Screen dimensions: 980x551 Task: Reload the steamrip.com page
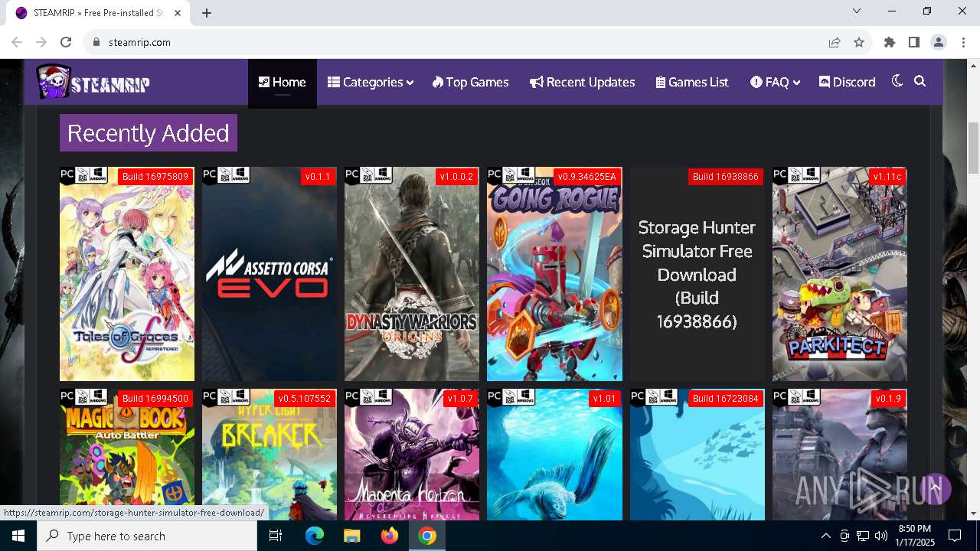(66, 42)
